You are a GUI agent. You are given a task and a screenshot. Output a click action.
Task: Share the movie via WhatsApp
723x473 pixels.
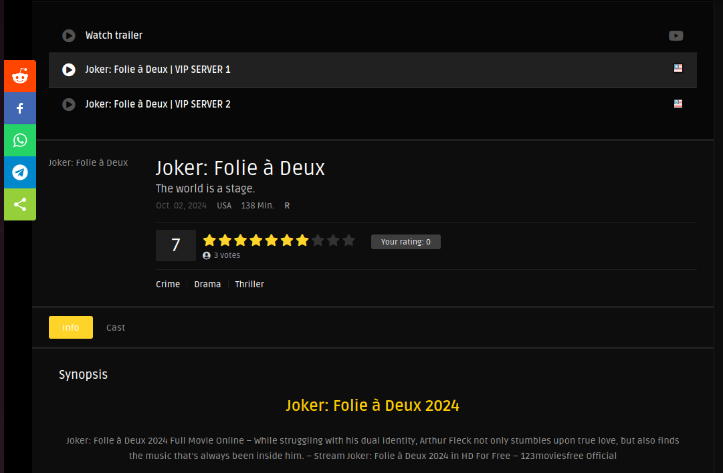(19, 140)
